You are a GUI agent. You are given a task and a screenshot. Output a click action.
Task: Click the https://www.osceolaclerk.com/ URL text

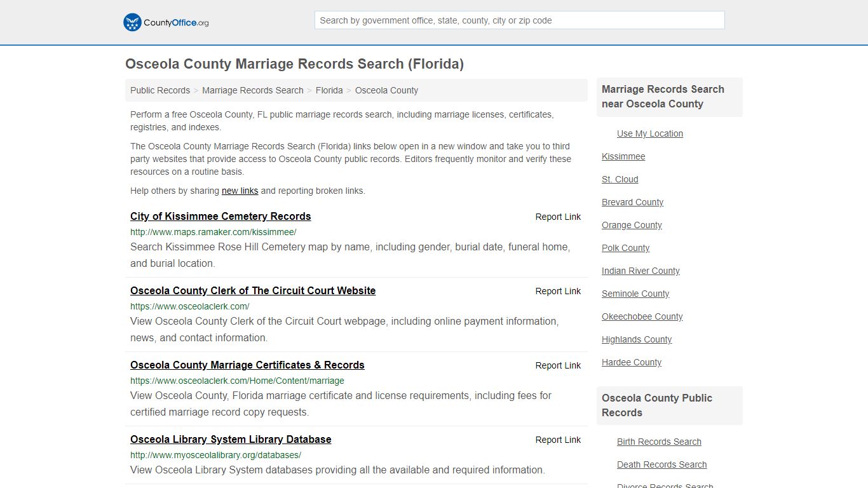point(189,306)
